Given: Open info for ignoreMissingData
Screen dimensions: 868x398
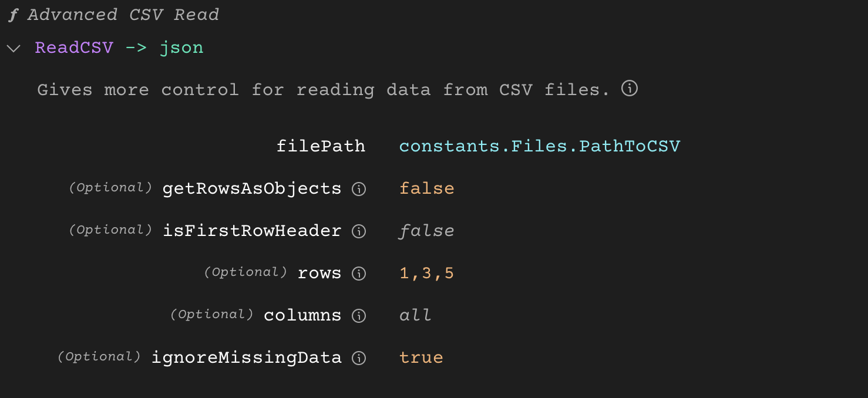Looking at the screenshot, I should 358,357.
